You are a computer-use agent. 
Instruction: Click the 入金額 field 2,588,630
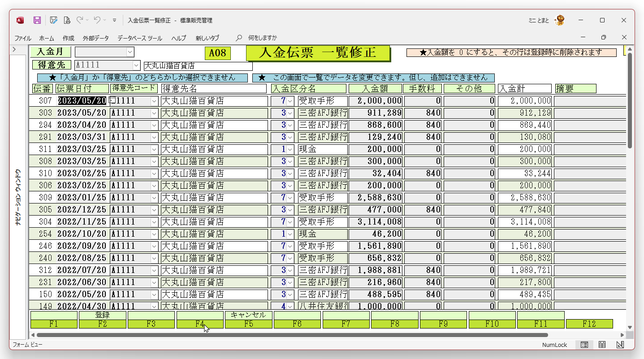coord(376,198)
